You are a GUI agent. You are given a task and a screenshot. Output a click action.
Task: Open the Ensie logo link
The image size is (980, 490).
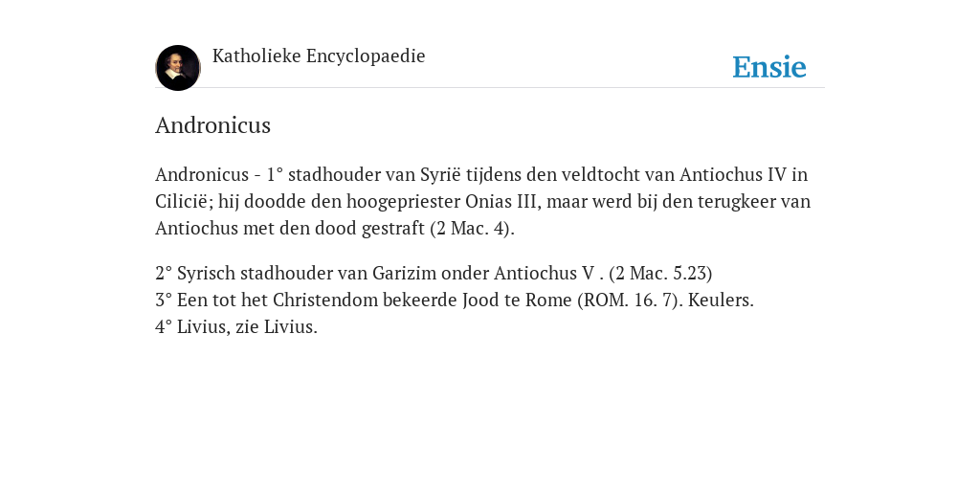[769, 67]
